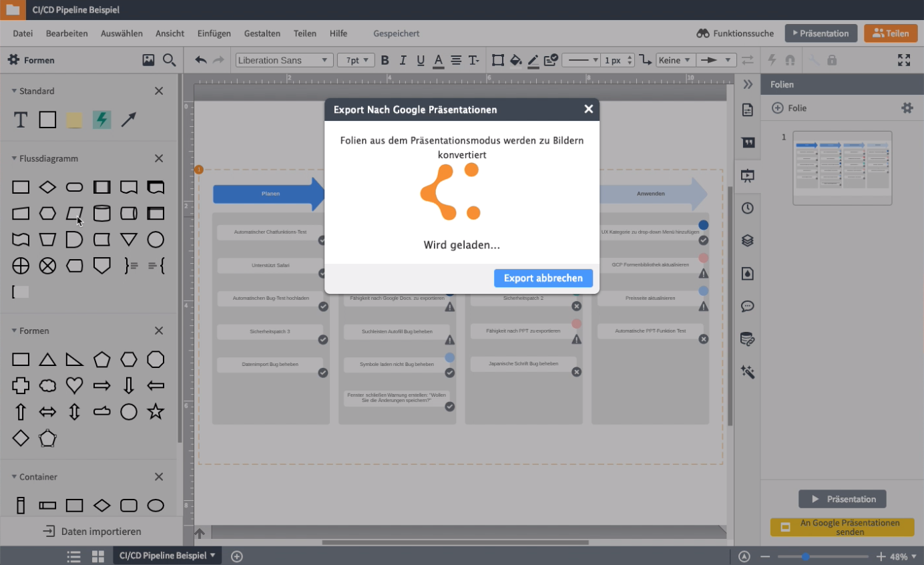Open the Datei menu
This screenshot has width=924, height=565.
23,33
